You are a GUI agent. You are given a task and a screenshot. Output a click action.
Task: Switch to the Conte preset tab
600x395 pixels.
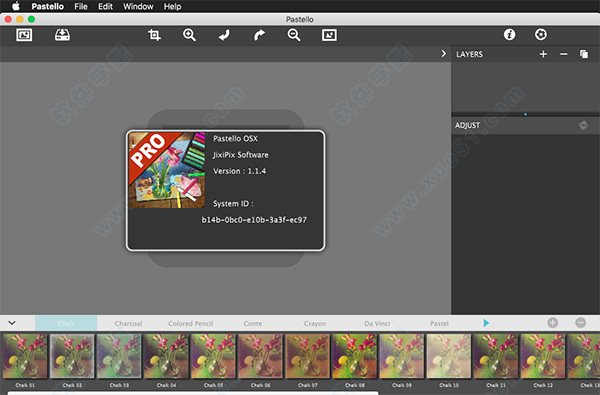tap(253, 323)
